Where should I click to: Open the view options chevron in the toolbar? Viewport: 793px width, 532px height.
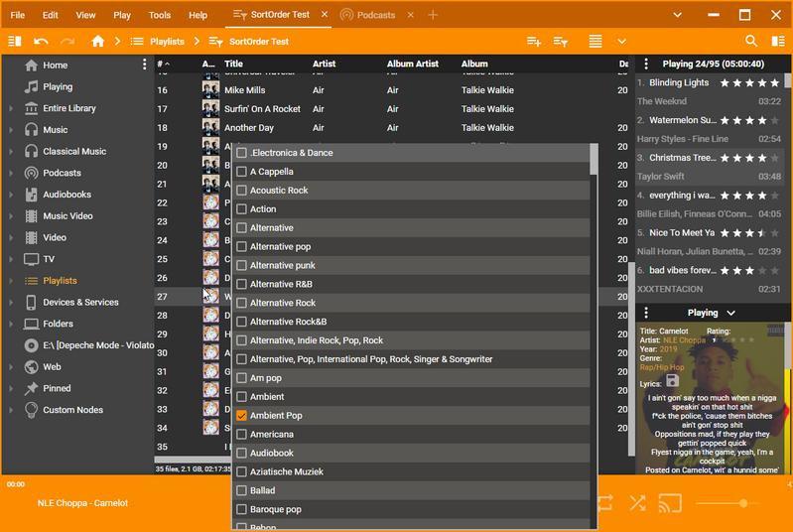click(622, 42)
